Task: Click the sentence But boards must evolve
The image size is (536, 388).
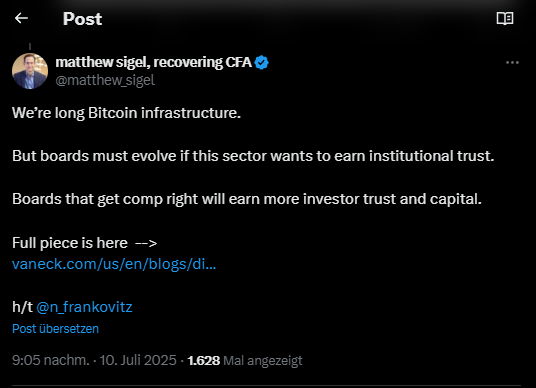Action: point(253,156)
